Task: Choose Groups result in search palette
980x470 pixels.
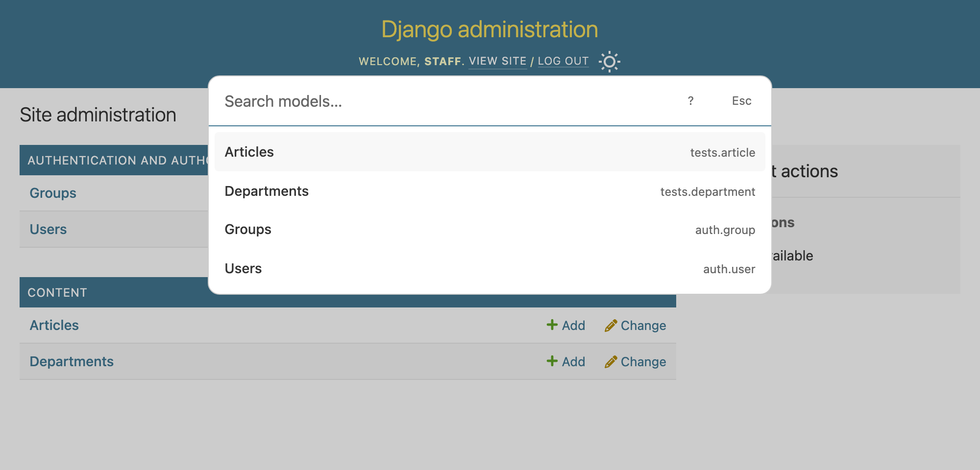Action: tap(490, 230)
